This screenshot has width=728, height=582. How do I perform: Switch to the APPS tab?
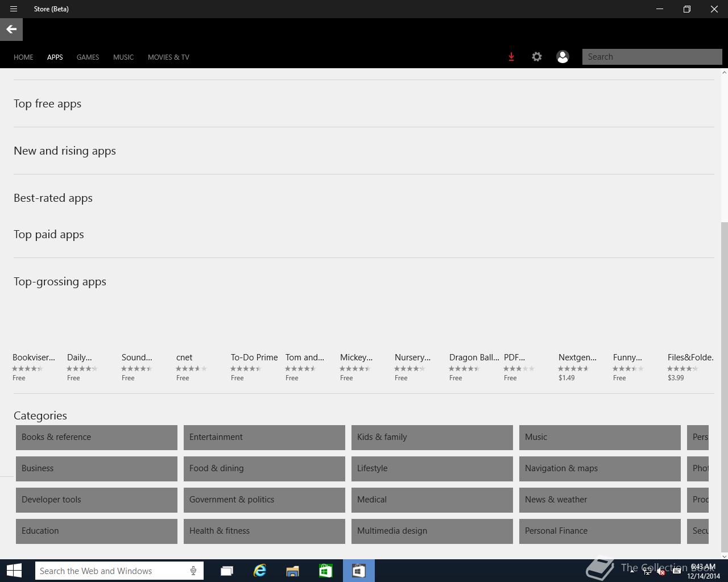[55, 57]
